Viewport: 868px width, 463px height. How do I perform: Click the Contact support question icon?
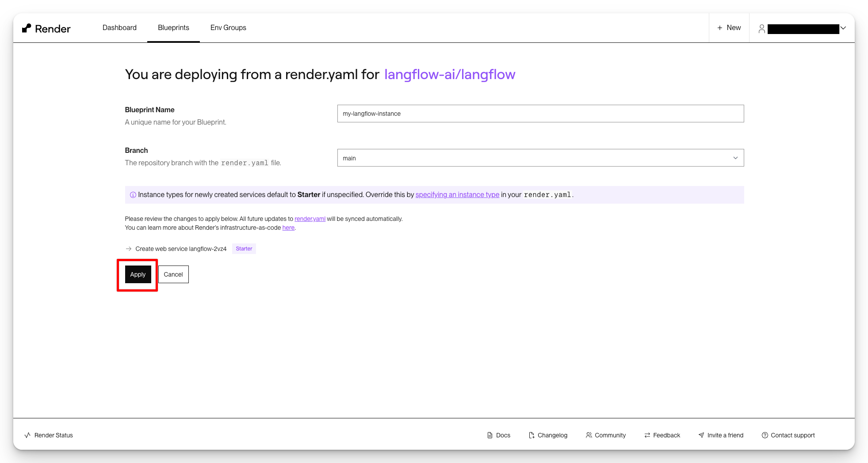[x=765, y=435]
